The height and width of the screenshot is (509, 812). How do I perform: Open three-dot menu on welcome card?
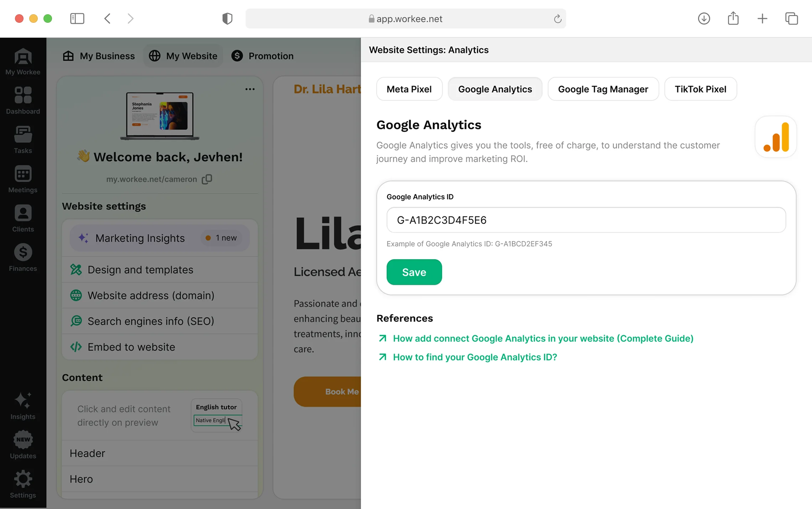pos(250,89)
